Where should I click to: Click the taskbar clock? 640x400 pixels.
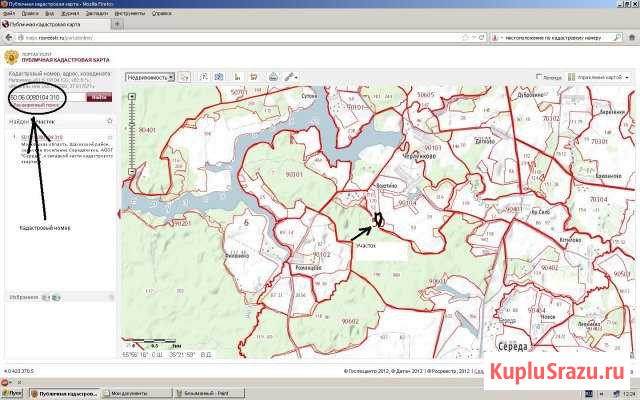click(x=630, y=393)
